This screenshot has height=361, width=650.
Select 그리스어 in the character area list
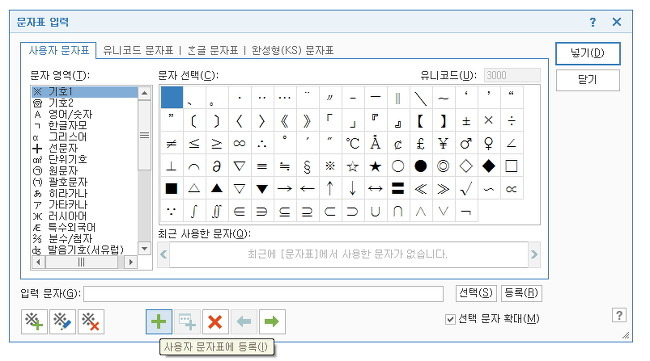pos(85,137)
